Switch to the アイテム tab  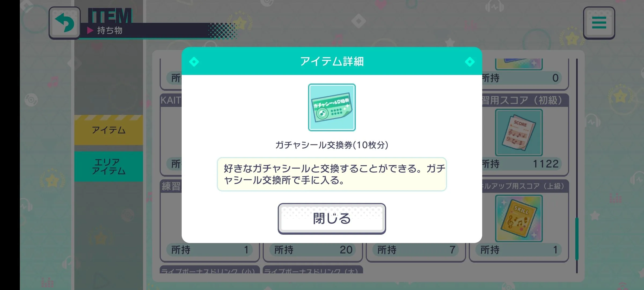point(109,130)
